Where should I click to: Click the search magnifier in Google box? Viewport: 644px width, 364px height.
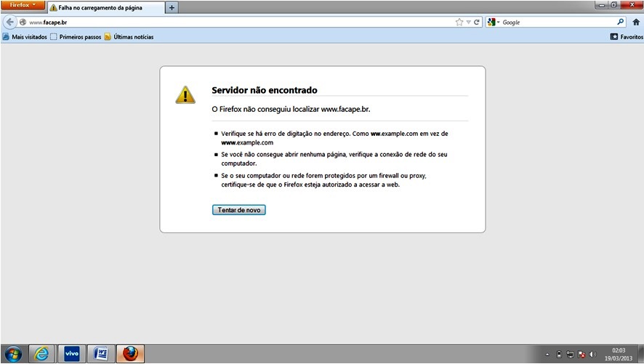point(621,23)
